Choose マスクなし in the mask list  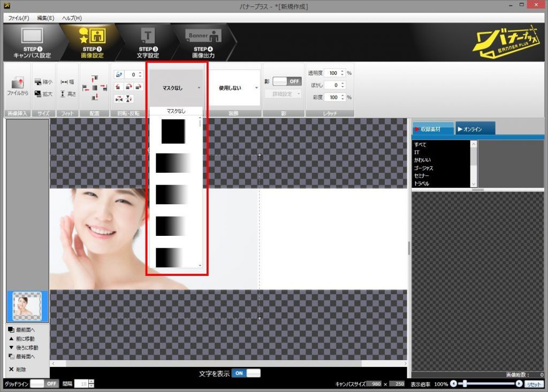tap(176, 111)
